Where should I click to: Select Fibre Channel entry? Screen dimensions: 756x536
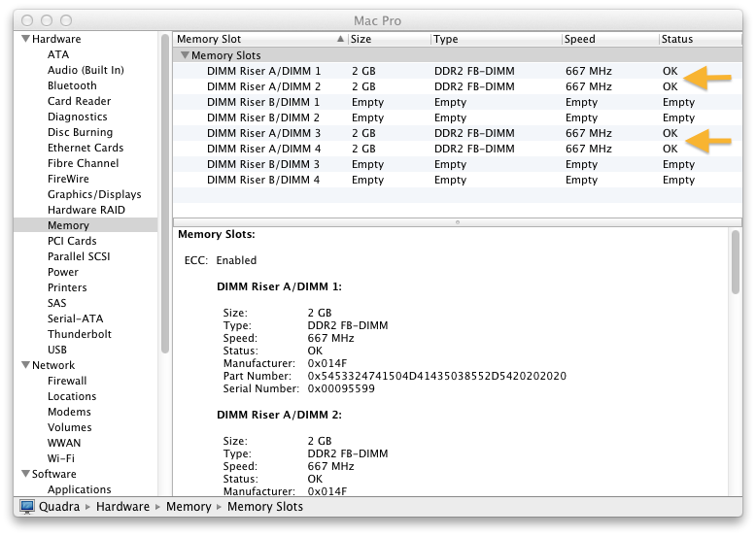tap(83, 163)
